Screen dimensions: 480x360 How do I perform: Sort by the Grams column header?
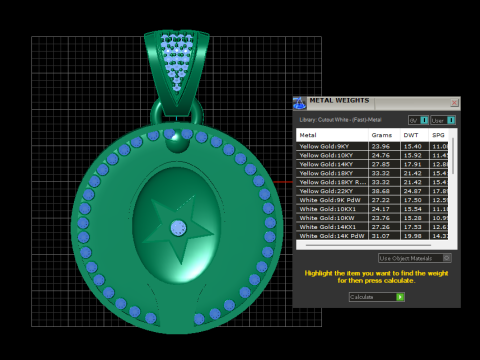click(384, 135)
